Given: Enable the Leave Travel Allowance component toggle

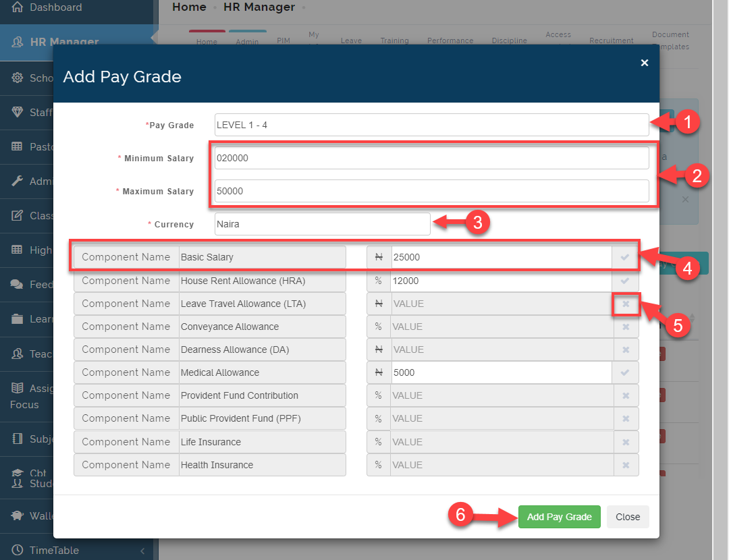Looking at the screenshot, I should point(626,304).
